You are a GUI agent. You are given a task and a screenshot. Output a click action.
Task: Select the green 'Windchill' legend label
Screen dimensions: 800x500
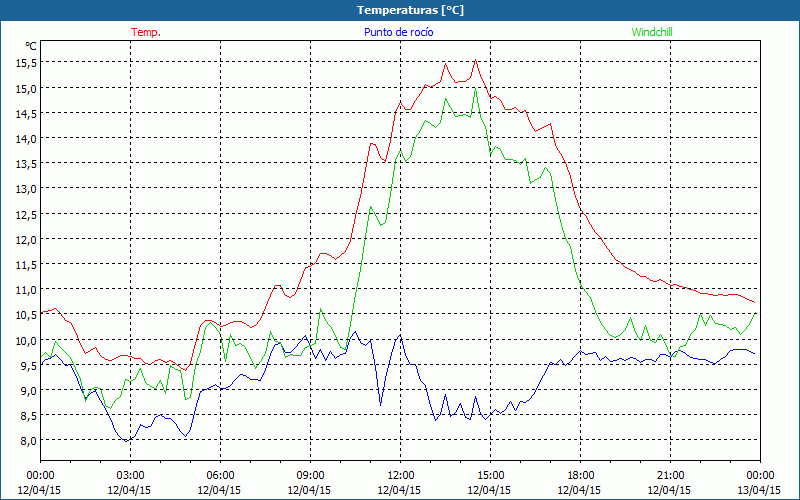coord(652,32)
